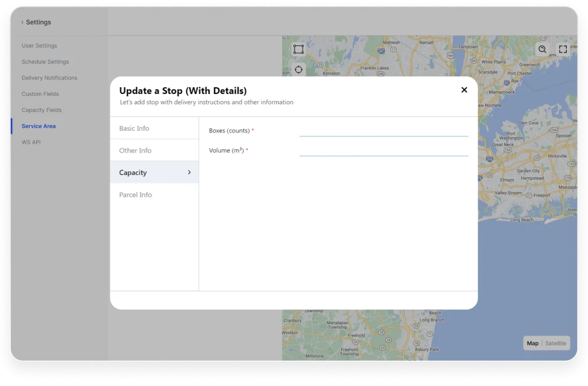This screenshot has height=386, width=588.
Task: Open User Settings in the sidebar
Action: pyautogui.click(x=40, y=46)
